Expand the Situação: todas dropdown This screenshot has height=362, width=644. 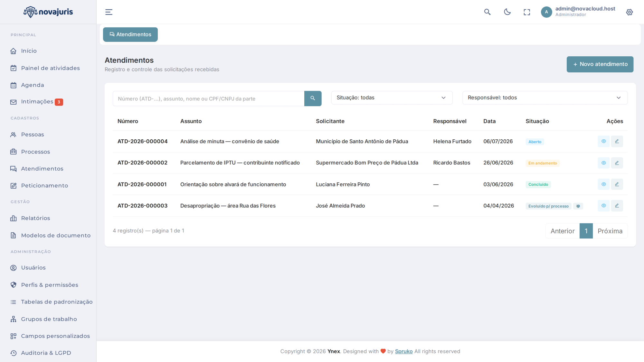click(392, 98)
